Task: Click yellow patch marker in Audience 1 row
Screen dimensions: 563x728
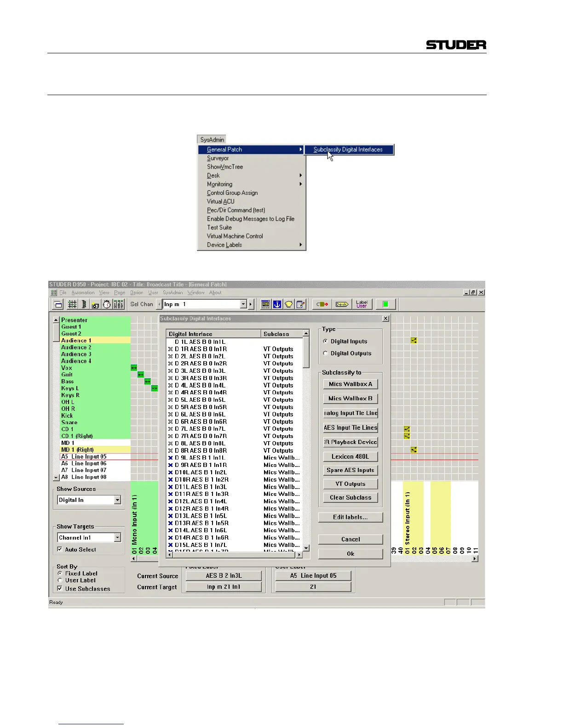Action: 414,341
